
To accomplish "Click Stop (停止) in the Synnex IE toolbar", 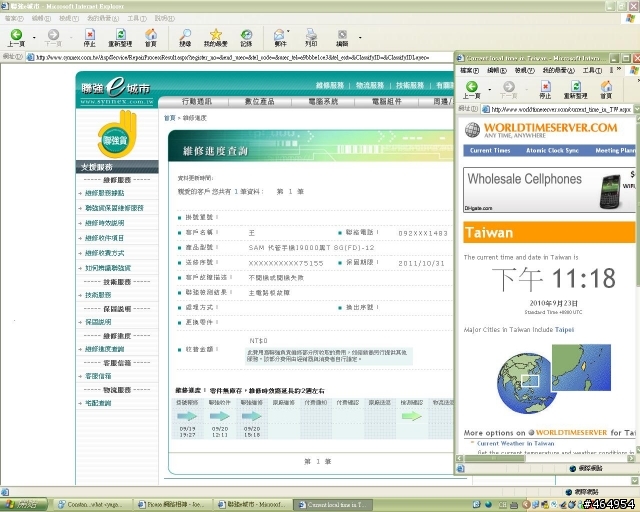I will (x=89, y=38).
